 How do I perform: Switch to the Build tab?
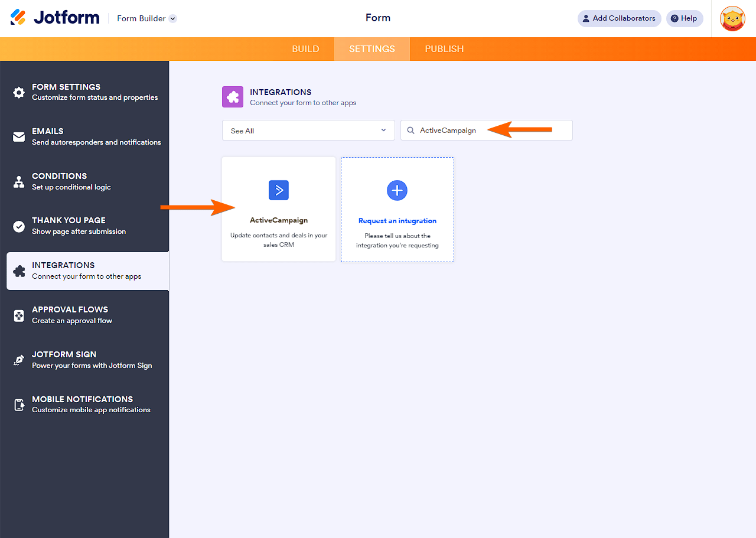[x=305, y=49]
